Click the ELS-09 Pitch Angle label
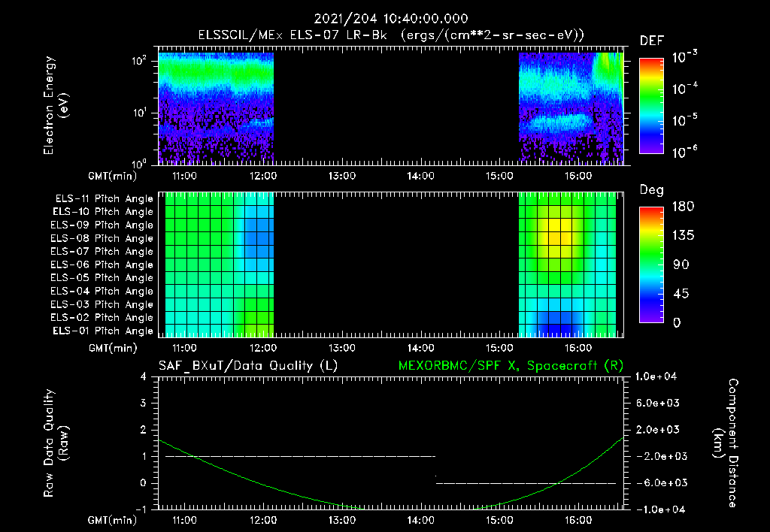The image size is (770, 532). (x=102, y=225)
